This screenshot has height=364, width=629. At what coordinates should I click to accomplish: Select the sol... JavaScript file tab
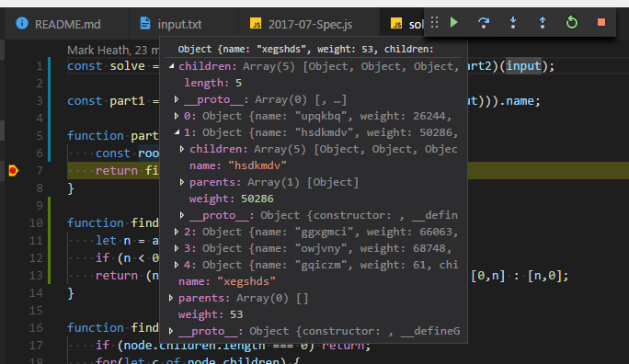(x=403, y=24)
